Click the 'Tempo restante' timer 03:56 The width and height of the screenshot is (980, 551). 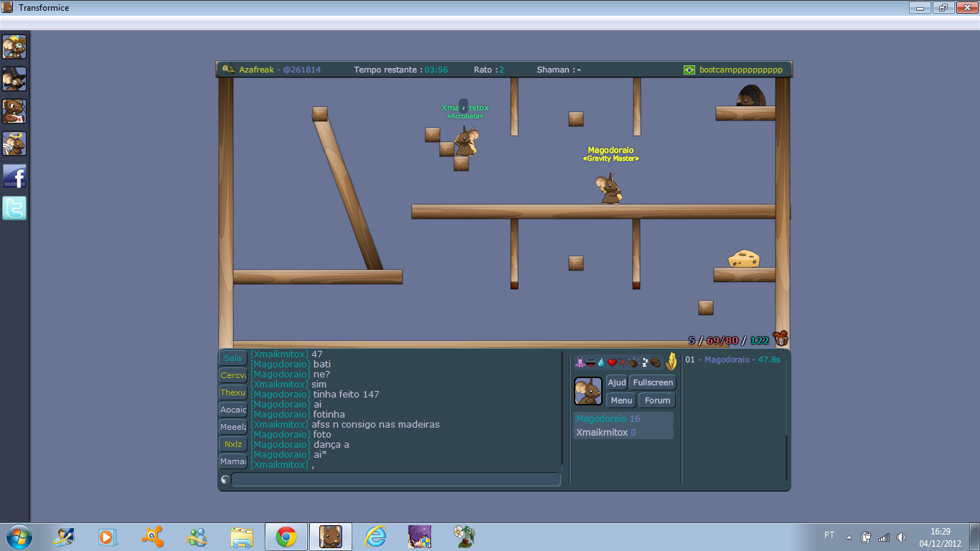pos(401,70)
